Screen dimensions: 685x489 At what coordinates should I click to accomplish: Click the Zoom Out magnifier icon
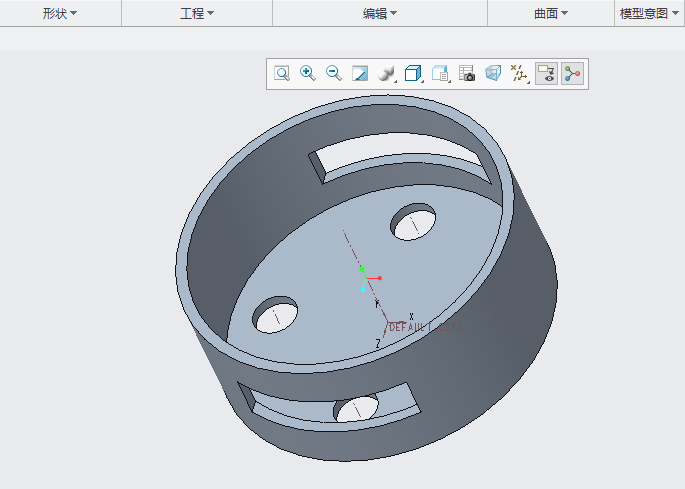click(x=334, y=74)
